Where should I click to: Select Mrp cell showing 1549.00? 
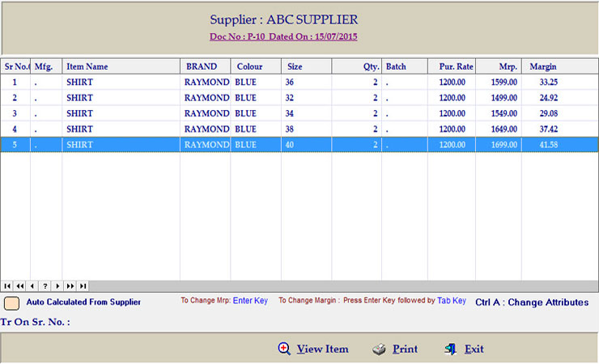500,113
